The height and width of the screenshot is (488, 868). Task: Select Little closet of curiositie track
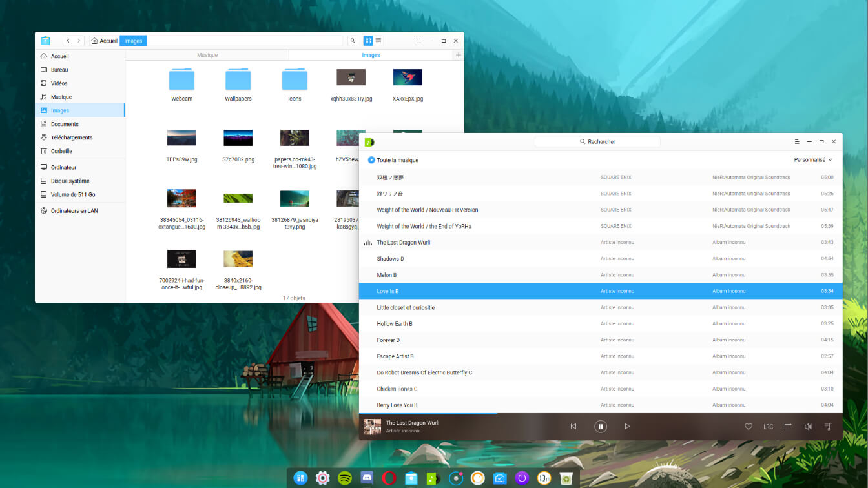pyautogui.click(x=601, y=307)
